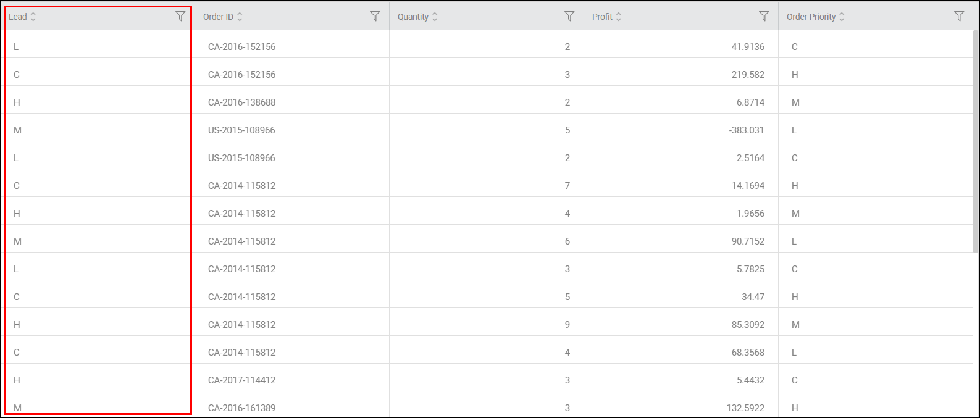Open the Quantity column filter icon
This screenshot has width=980, height=418.
tap(569, 16)
